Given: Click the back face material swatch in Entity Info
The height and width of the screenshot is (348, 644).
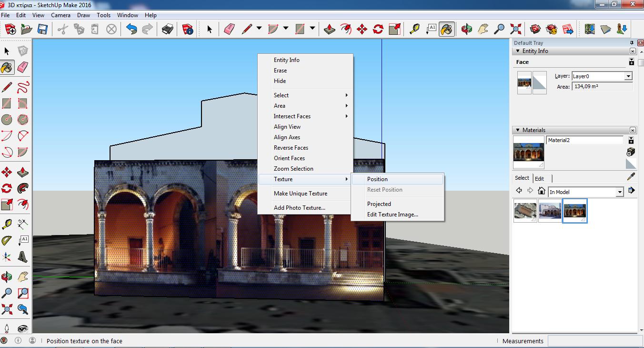Looking at the screenshot, I should pos(540,82).
